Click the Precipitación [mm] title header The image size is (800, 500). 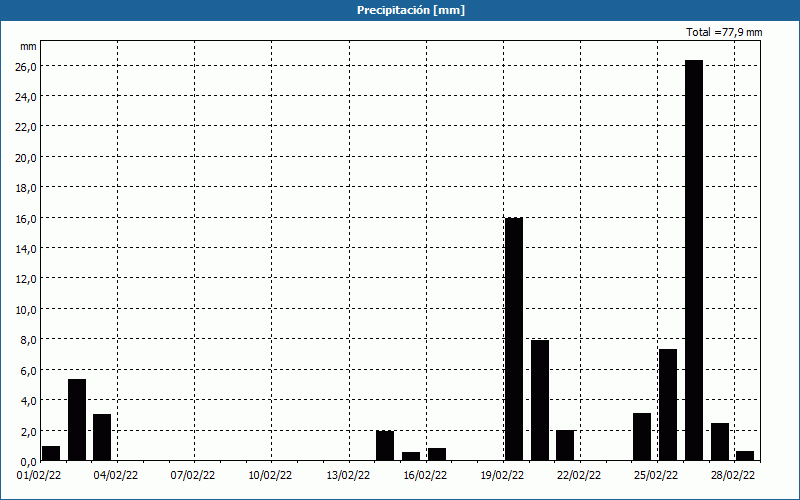coord(411,10)
